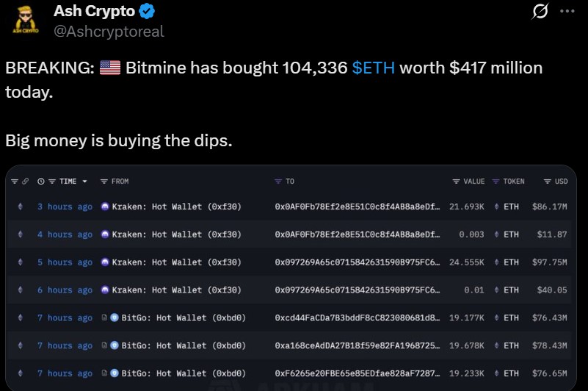Image resolution: width=588 pixels, height=391 pixels.
Task: Open the USD column filter
Action: point(548,182)
